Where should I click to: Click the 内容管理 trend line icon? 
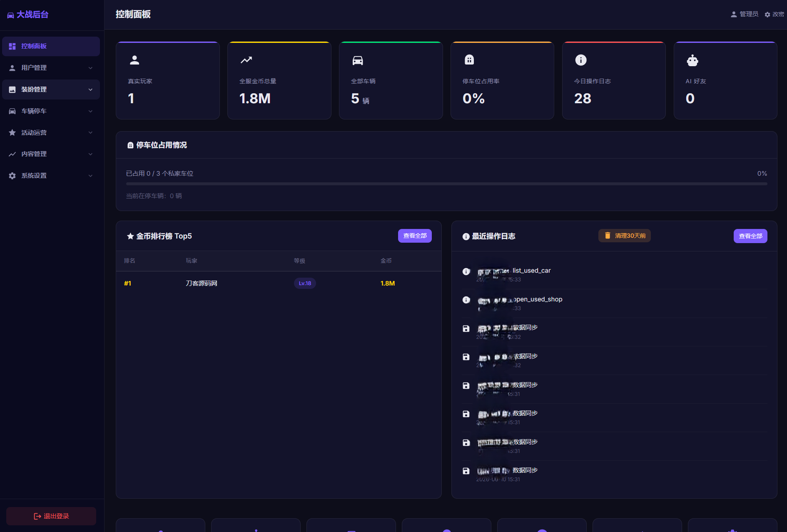pos(12,154)
